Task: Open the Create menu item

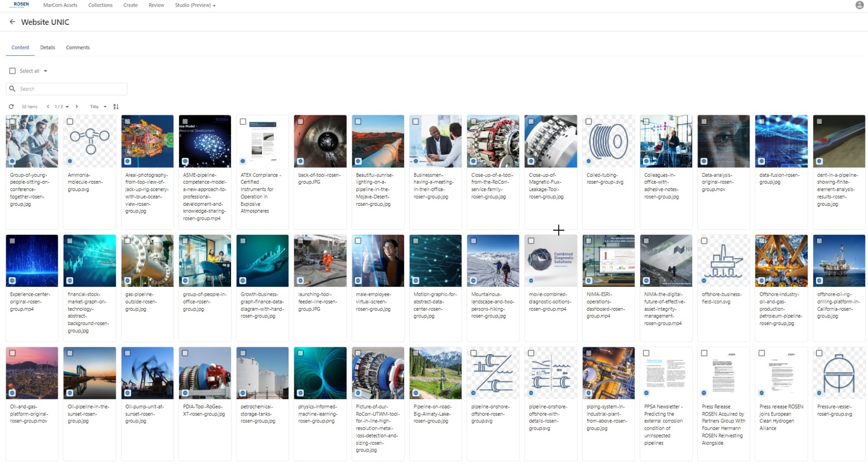Action: tap(131, 5)
